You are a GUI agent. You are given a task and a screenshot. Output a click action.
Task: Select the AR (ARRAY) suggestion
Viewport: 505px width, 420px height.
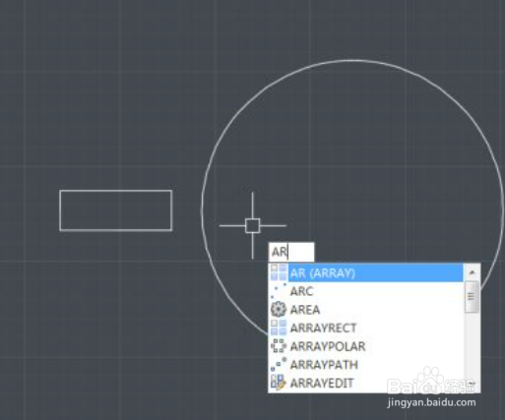pyautogui.click(x=366, y=272)
